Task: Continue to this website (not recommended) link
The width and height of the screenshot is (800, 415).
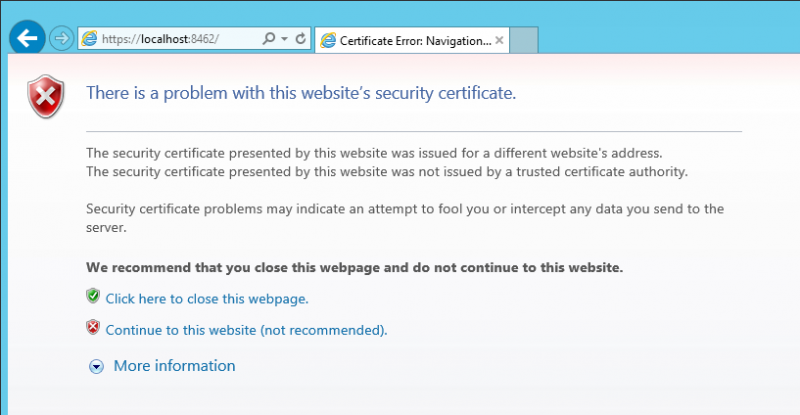Action: pos(246,330)
